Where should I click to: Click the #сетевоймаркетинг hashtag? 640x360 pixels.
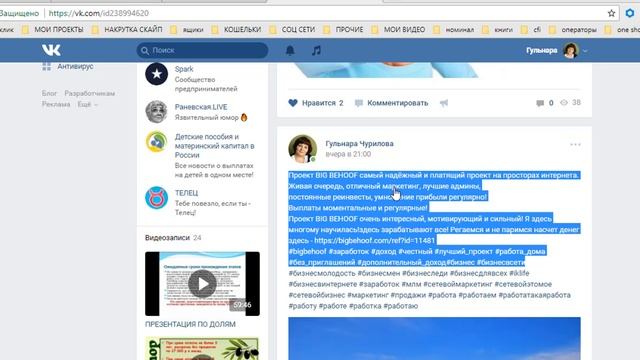point(458,284)
